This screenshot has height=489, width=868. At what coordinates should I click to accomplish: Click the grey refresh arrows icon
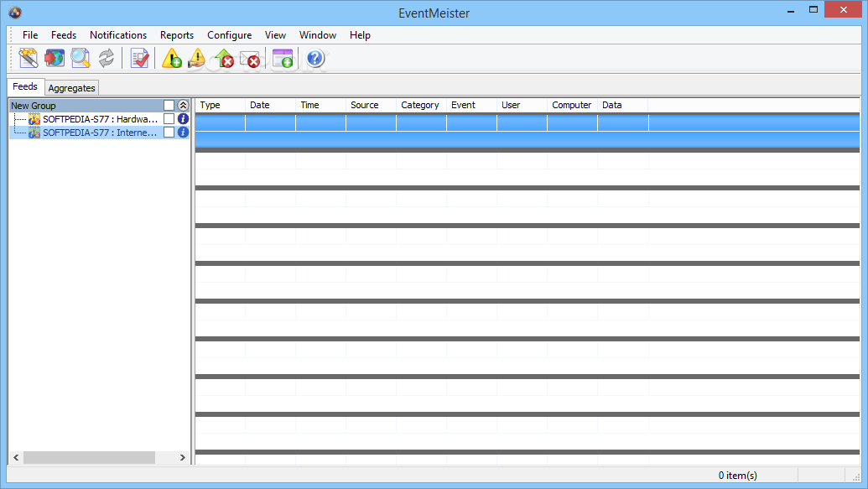click(x=107, y=58)
